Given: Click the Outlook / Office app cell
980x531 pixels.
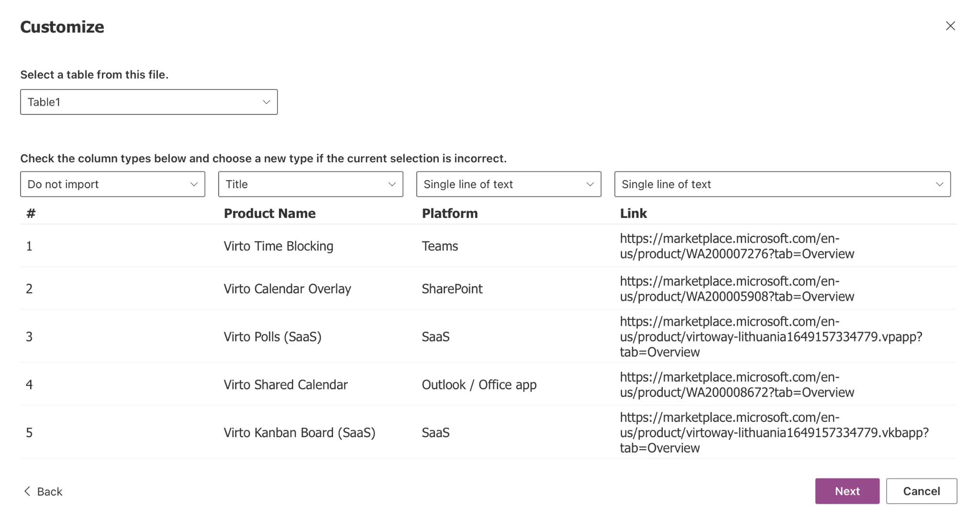Looking at the screenshot, I should (x=479, y=384).
